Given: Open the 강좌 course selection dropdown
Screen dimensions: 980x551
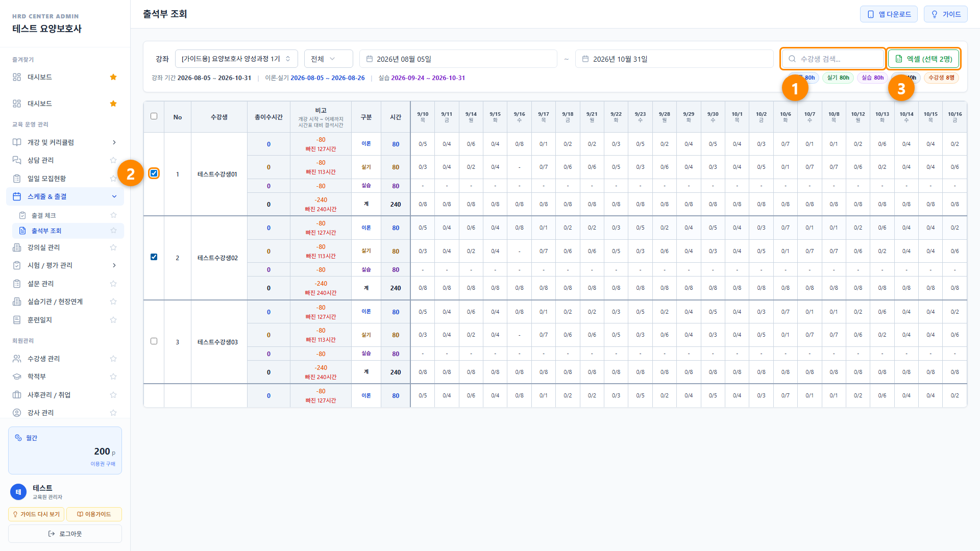Looking at the screenshot, I should (x=236, y=59).
